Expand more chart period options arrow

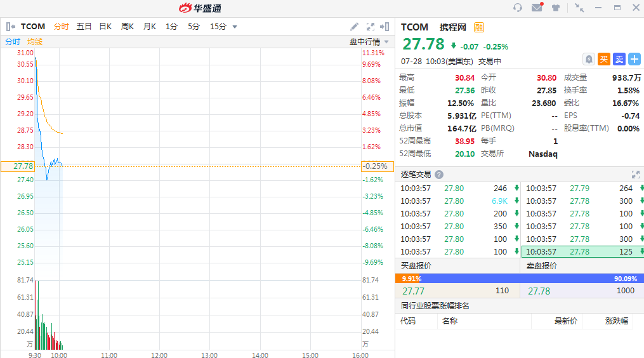[235, 27]
